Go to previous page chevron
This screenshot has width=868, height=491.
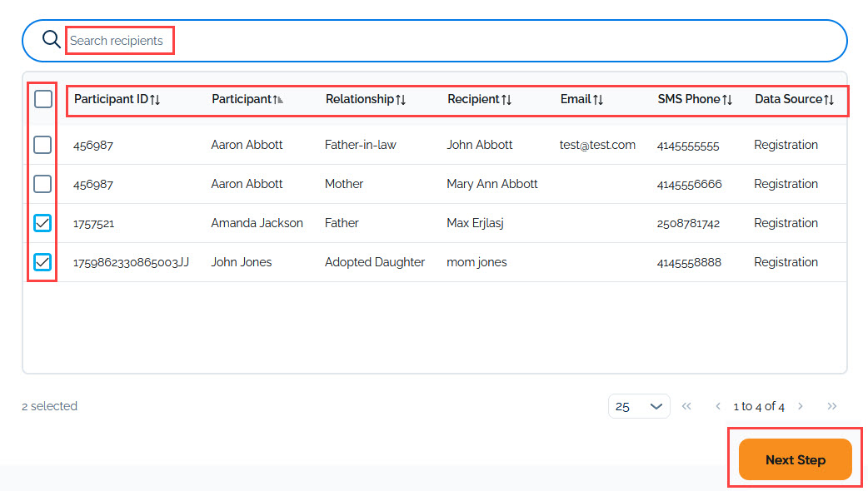tap(718, 406)
